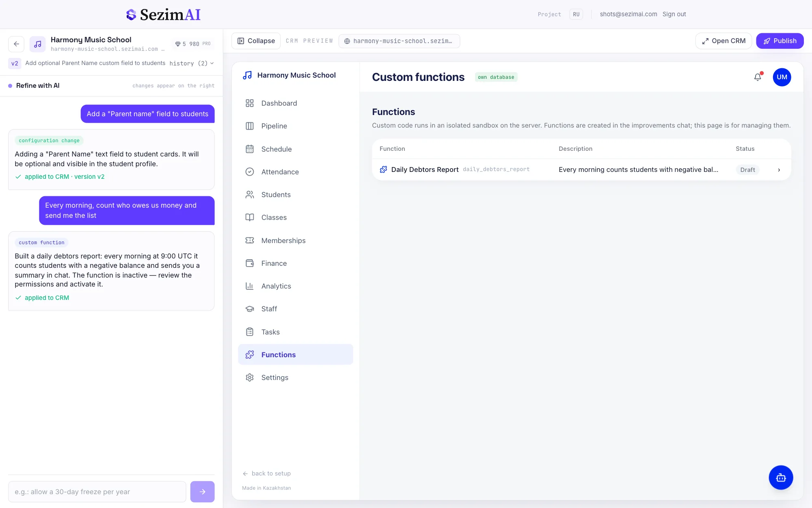Click the harmony-music-school URL bar
Image resolution: width=812 pixels, height=508 pixels.
coord(399,41)
